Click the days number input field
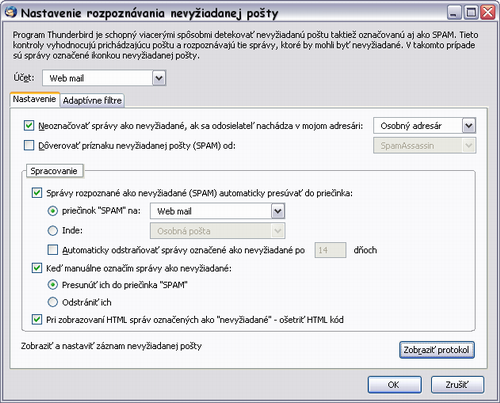Image resolution: width=500 pixels, height=403 pixels. click(330, 250)
